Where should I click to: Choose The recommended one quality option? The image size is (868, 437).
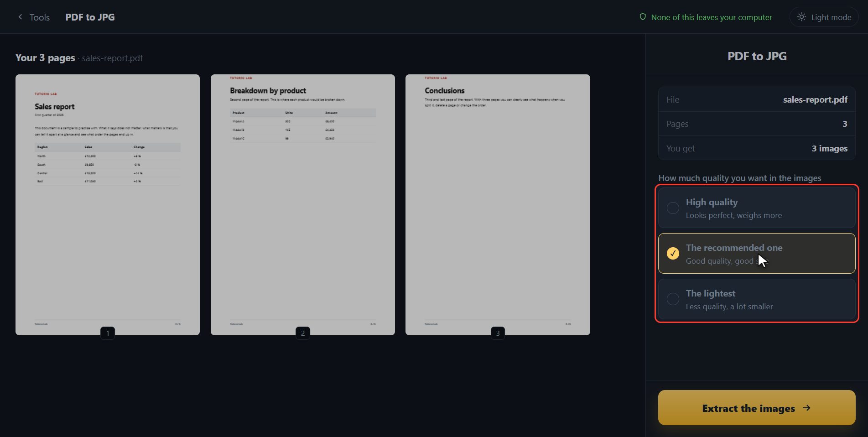(757, 254)
